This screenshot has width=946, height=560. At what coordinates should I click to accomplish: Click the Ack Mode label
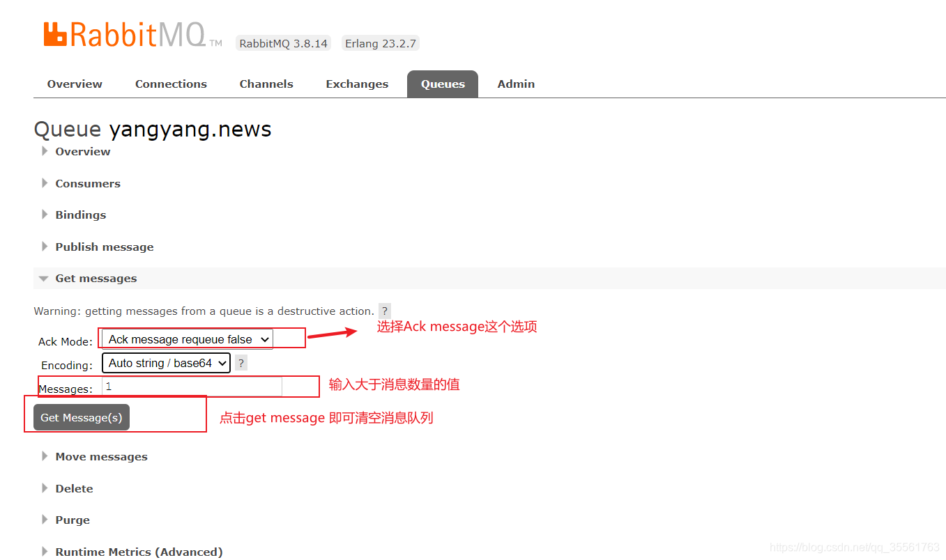[x=66, y=341]
